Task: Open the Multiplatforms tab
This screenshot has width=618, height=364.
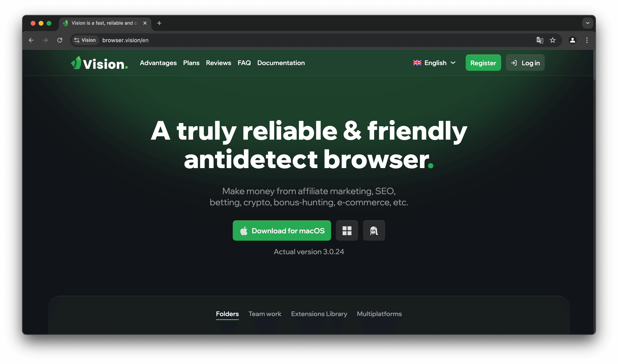Action: 379,314
